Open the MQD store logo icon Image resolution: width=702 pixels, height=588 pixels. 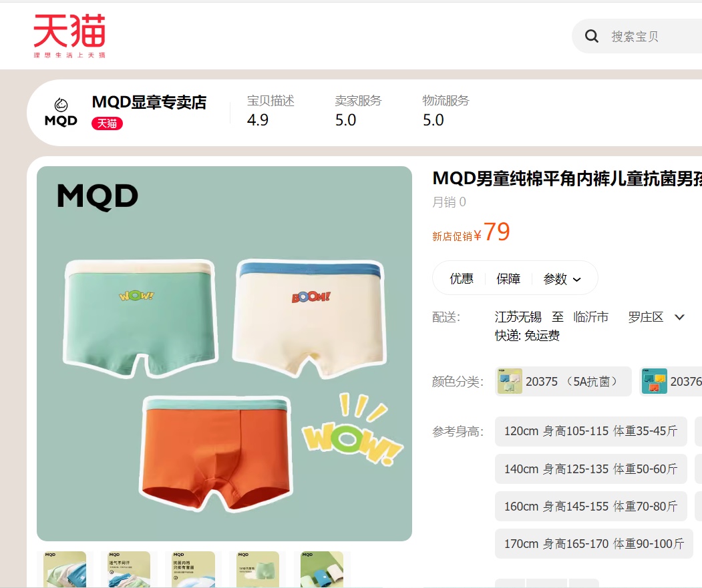[x=61, y=112]
